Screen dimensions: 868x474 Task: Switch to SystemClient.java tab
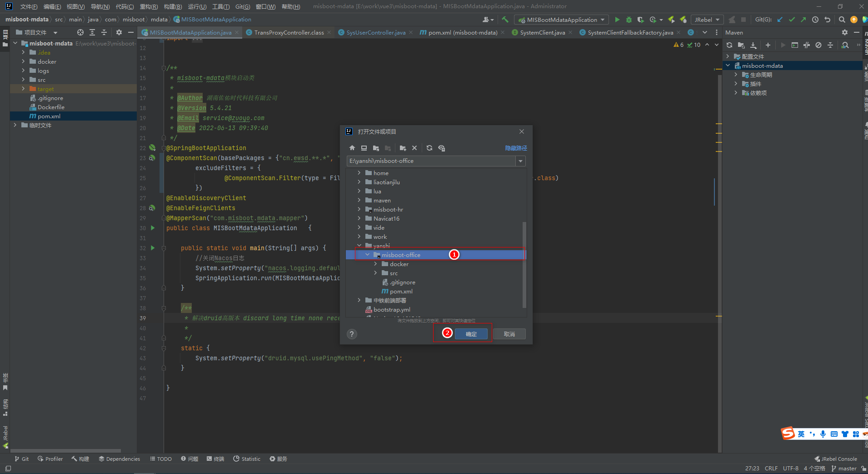(x=542, y=32)
